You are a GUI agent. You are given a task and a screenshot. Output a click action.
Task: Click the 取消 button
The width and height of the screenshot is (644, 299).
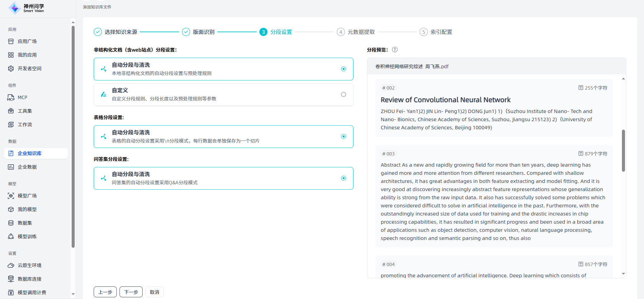tap(154, 292)
